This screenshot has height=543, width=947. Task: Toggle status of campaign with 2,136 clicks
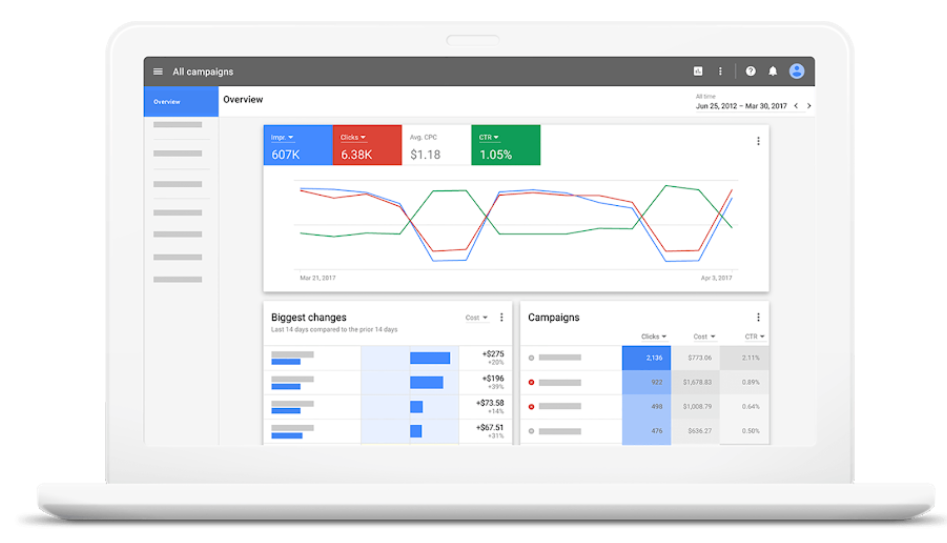coord(531,357)
